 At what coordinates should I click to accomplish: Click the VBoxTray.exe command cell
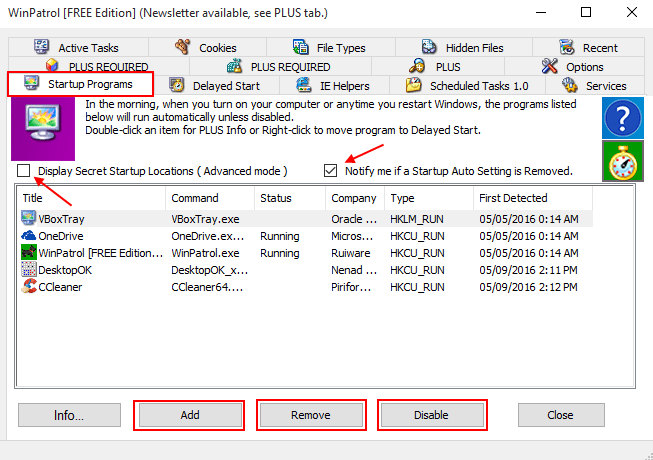click(205, 219)
